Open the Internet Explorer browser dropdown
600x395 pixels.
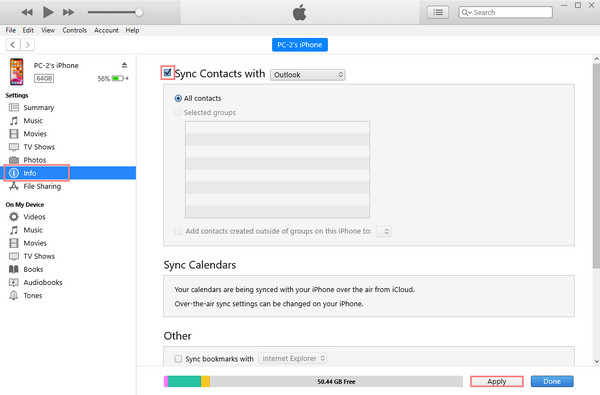(x=293, y=359)
